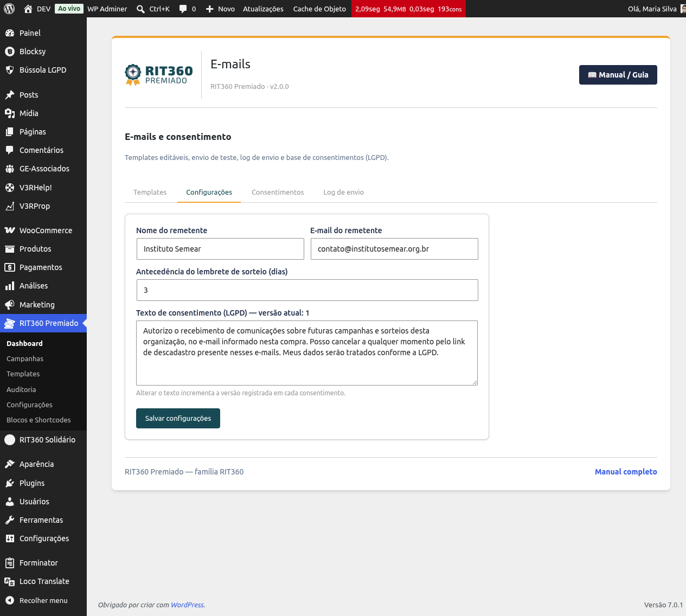686x616 pixels.
Task: Open the Painel dashboard icon
Action: click(10, 33)
